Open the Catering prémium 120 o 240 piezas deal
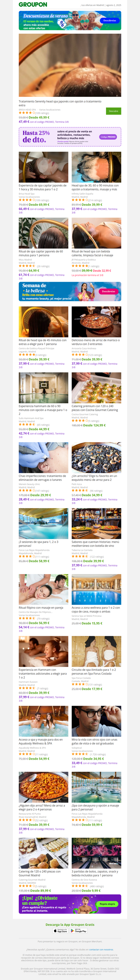140x980 pixels. (95, 408)
